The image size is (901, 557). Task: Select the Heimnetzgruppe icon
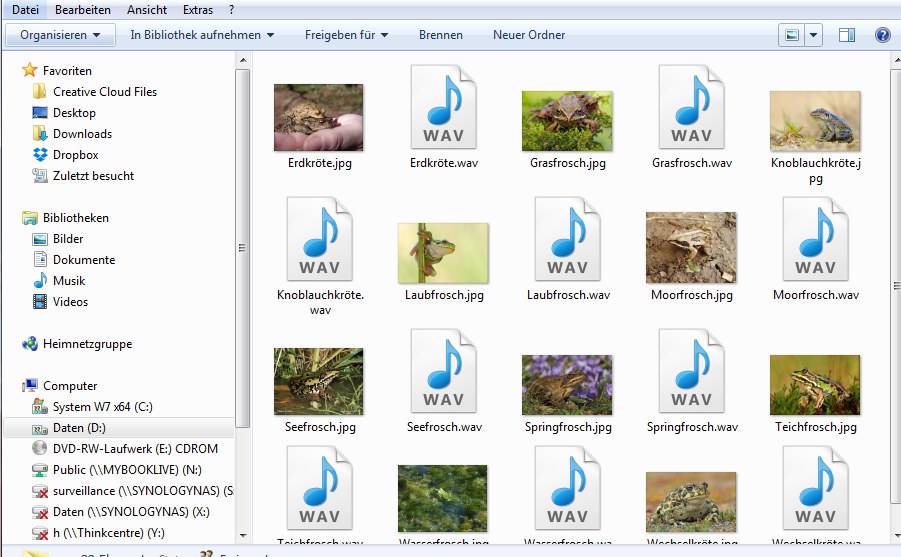click(29, 344)
